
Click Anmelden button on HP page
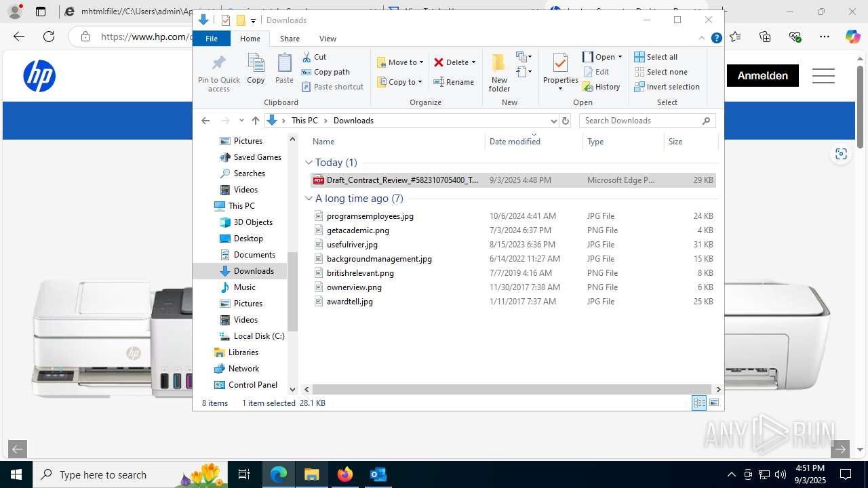point(763,76)
